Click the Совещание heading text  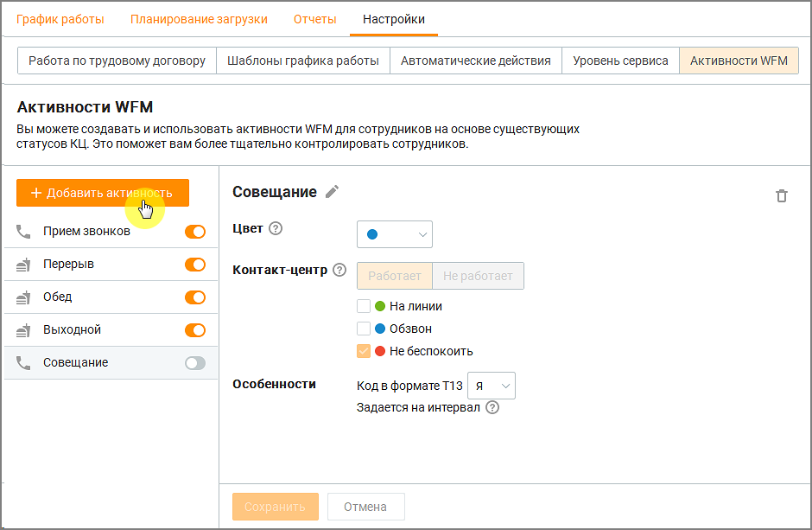pos(275,192)
